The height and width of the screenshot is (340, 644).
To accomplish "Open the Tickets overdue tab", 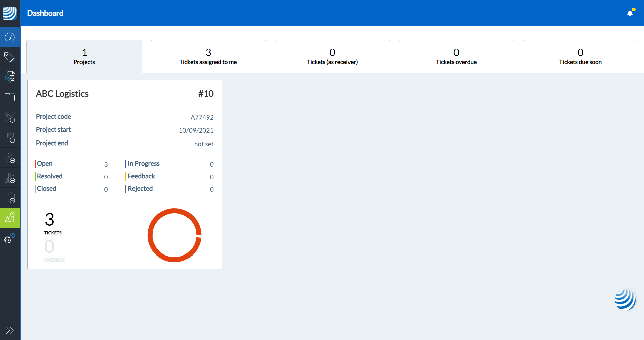I will point(456,56).
